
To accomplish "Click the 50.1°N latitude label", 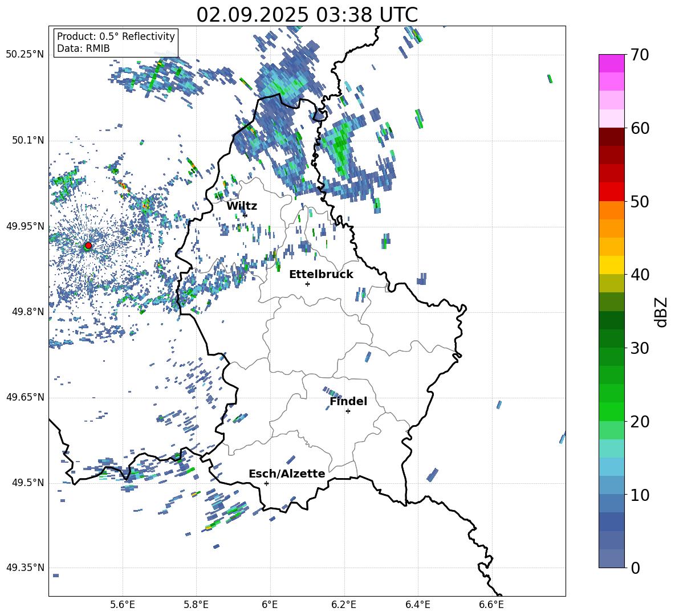I will tap(27, 141).
